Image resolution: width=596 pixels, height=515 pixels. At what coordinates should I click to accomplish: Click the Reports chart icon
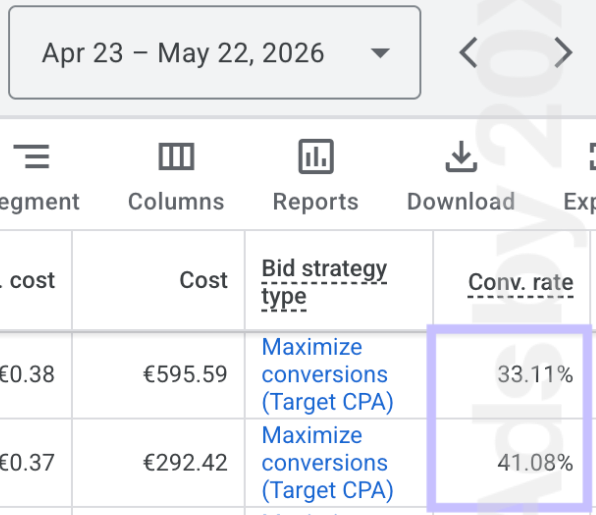pyautogui.click(x=316, y=156)
